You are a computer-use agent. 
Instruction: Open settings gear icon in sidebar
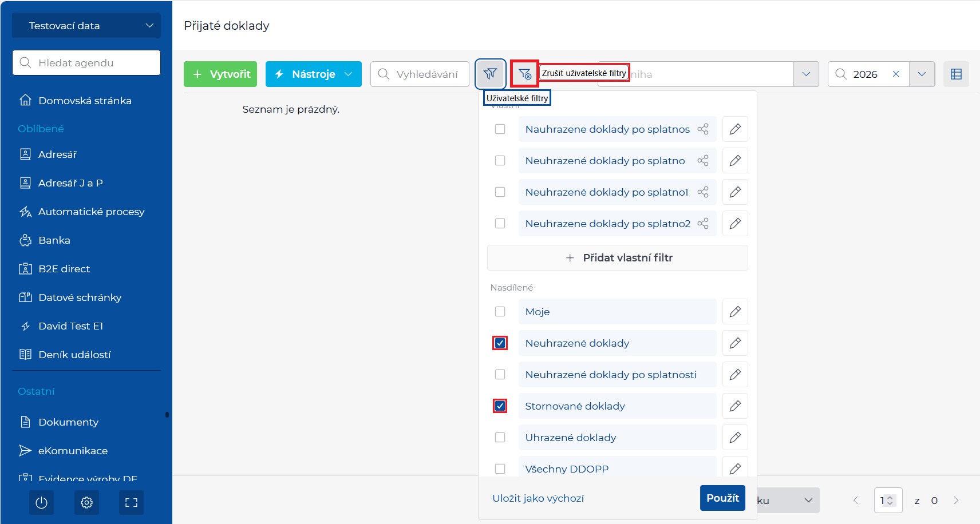86,503
